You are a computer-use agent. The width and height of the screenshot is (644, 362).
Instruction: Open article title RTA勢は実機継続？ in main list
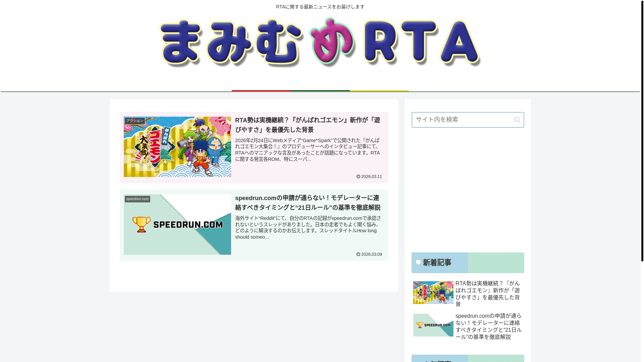(308, 125)
